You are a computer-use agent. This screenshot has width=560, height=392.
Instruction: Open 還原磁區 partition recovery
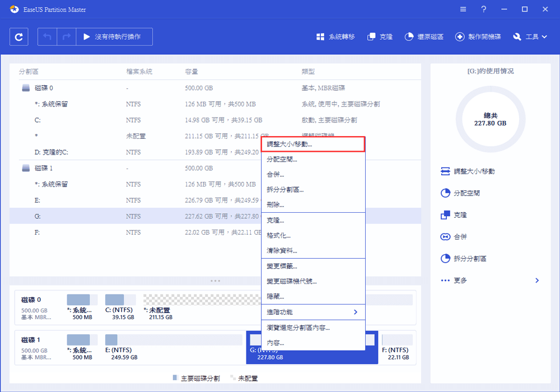click(424, 37)
